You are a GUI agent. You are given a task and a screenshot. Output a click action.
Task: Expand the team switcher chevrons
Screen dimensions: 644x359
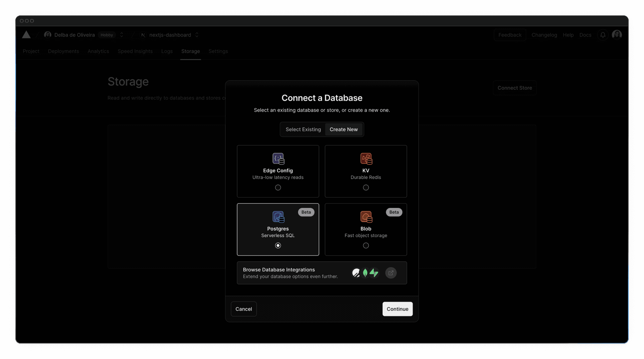[x=121, y=35]
